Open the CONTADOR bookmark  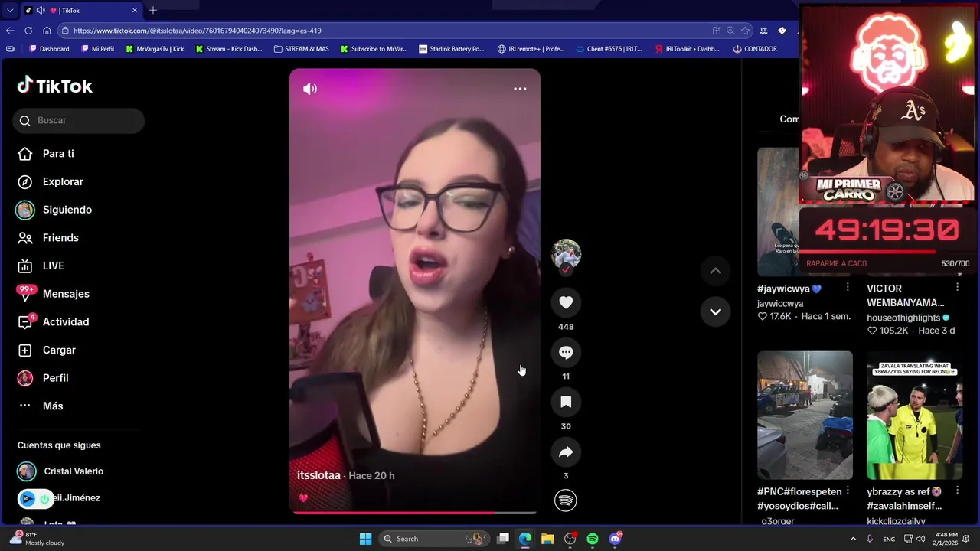(755, 49)
